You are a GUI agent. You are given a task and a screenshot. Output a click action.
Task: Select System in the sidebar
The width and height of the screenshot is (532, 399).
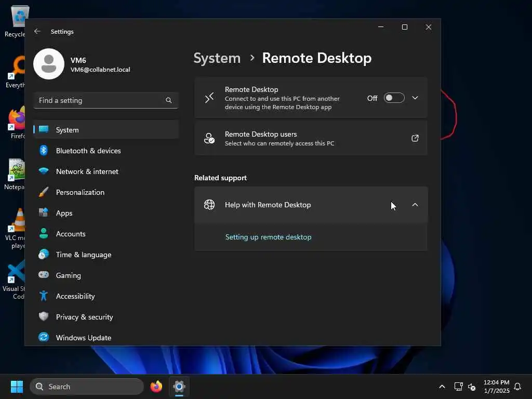tap(106, 129)
